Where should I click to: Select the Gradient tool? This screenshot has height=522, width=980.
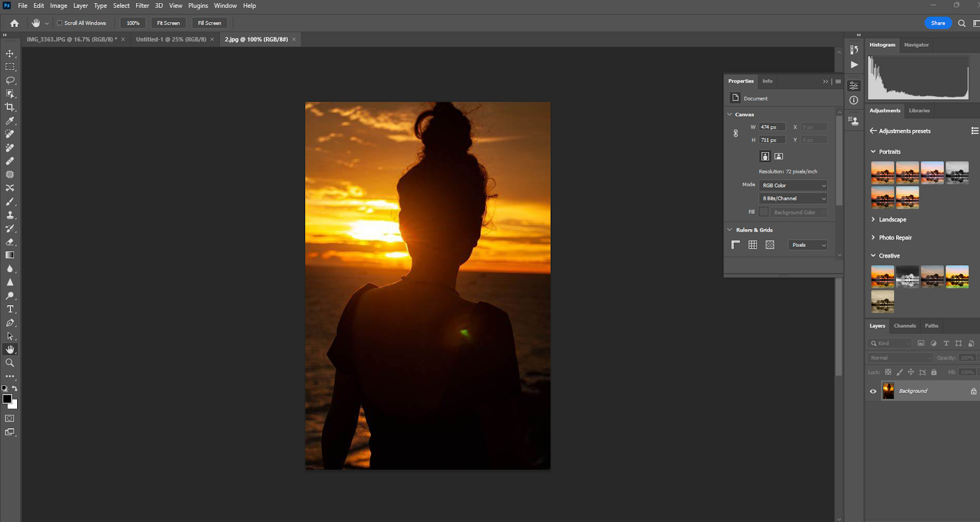click(x=10, y=255)
